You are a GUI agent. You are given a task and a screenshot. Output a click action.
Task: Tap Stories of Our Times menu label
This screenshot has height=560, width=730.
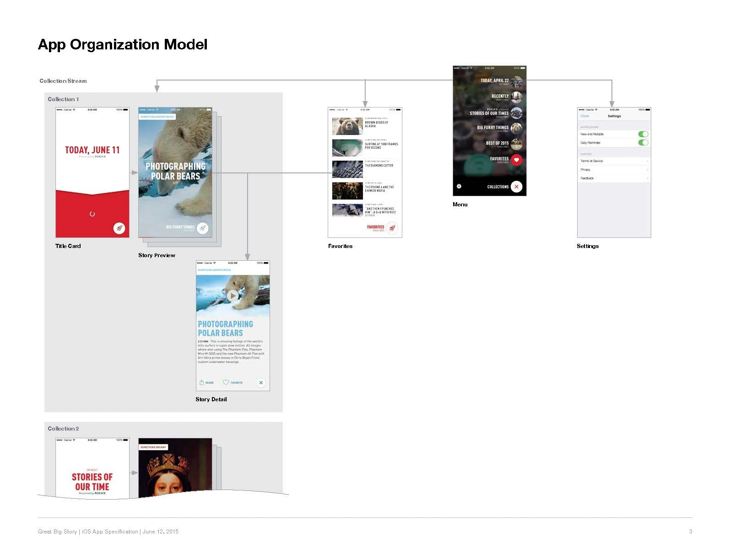(x=489, y=113)
